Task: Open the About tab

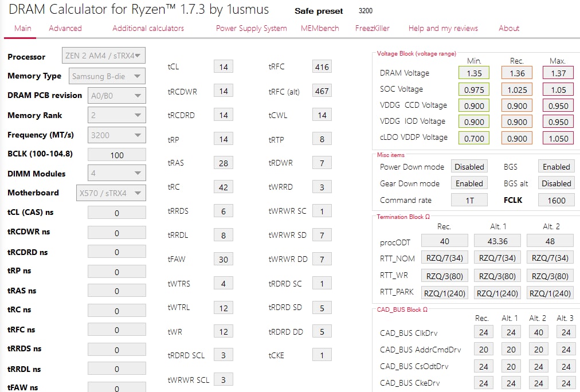Action: (x=508, y=29)
